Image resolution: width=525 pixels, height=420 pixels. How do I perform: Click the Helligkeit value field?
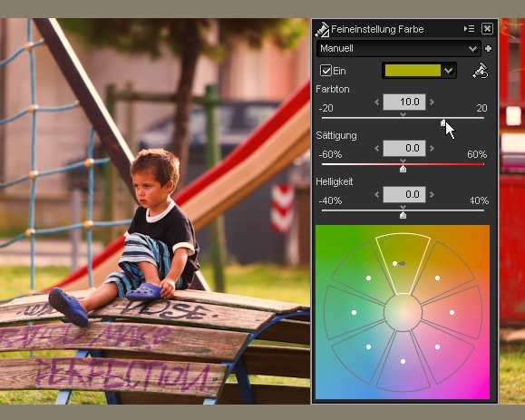[x=404, y=194]
